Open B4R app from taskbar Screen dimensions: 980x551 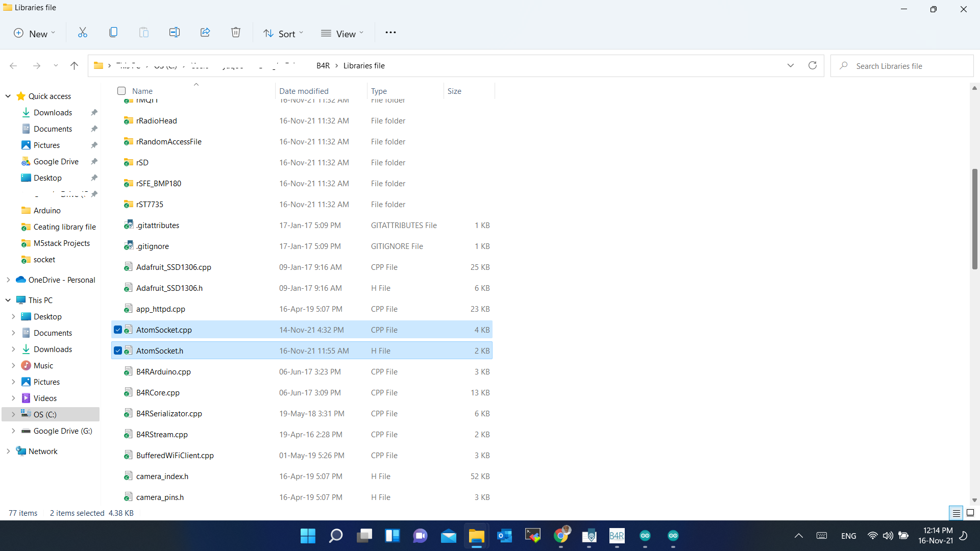(617, 536)
